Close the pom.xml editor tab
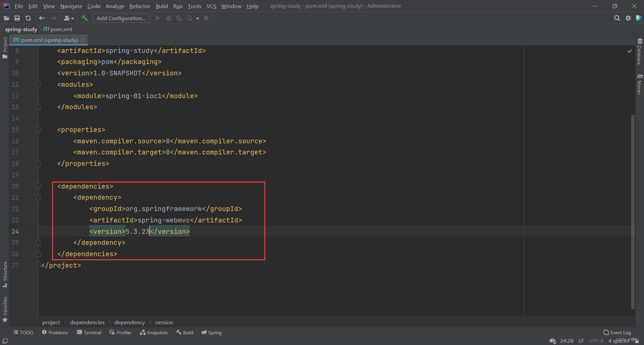The image size is (644, 345). [x=83, y=40]
